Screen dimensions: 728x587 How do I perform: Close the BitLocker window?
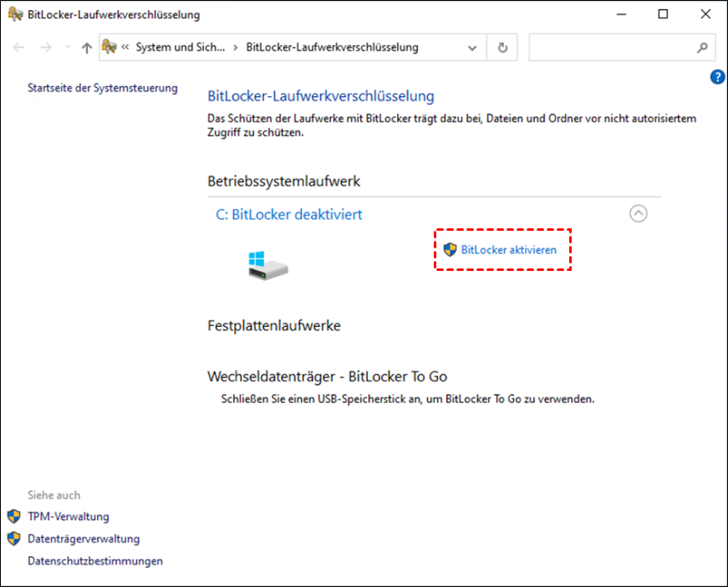[705, 14]
